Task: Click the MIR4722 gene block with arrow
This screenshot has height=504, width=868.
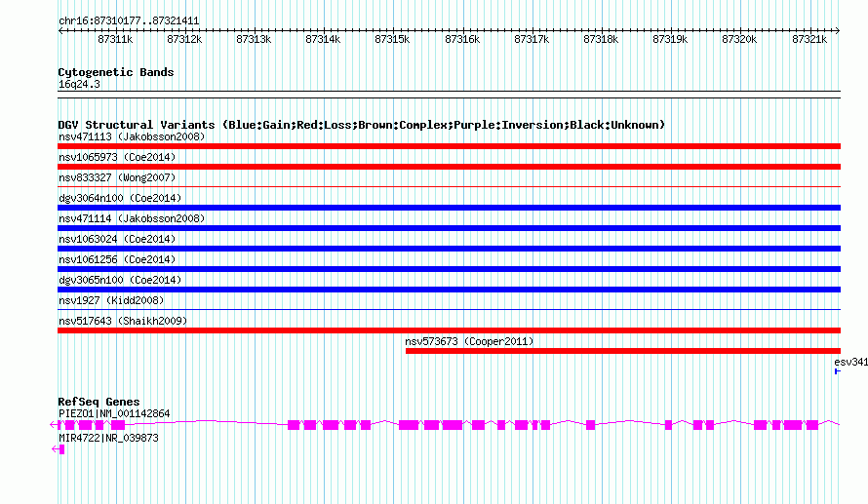Action: coord(59,449)
